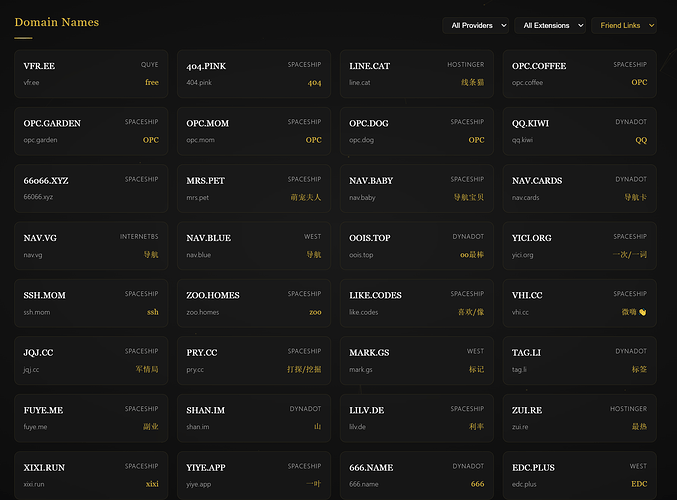Select the TAG.LI domain card
This screenshot has width=677, height=500.
(579, 361)
